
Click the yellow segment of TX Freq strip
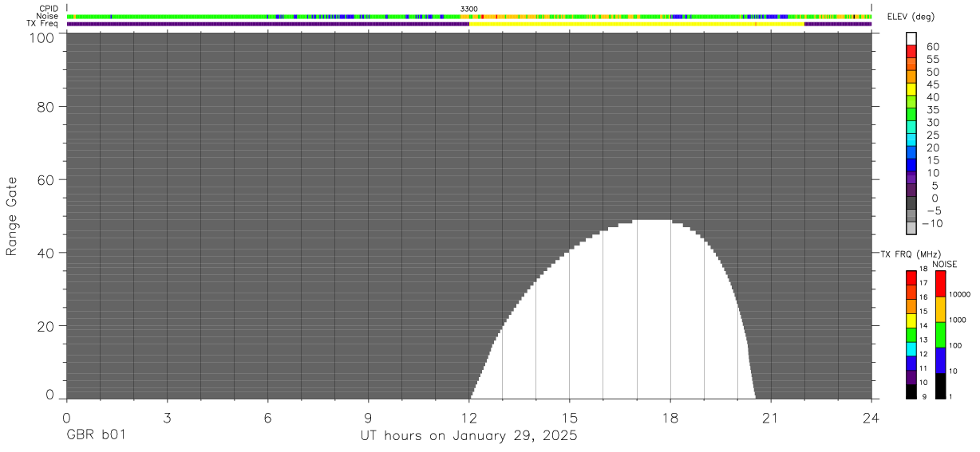click(637, 24)
